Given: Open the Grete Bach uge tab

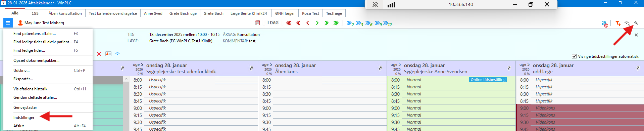Looking at the screenshot, I should pos(183,13).
